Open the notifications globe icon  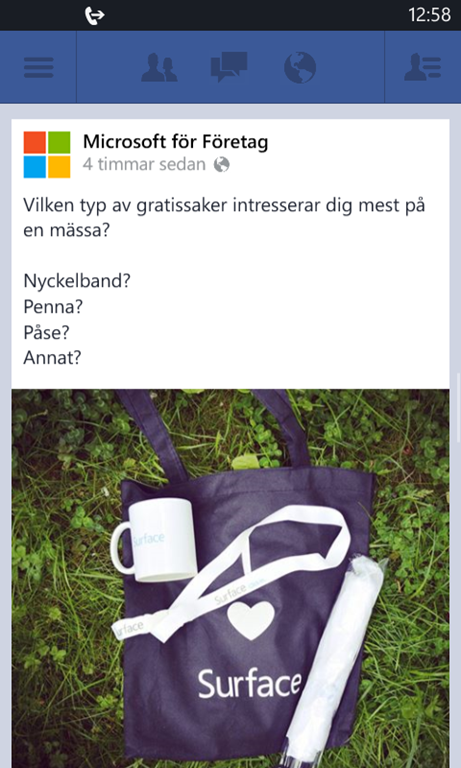coord(300,67)
